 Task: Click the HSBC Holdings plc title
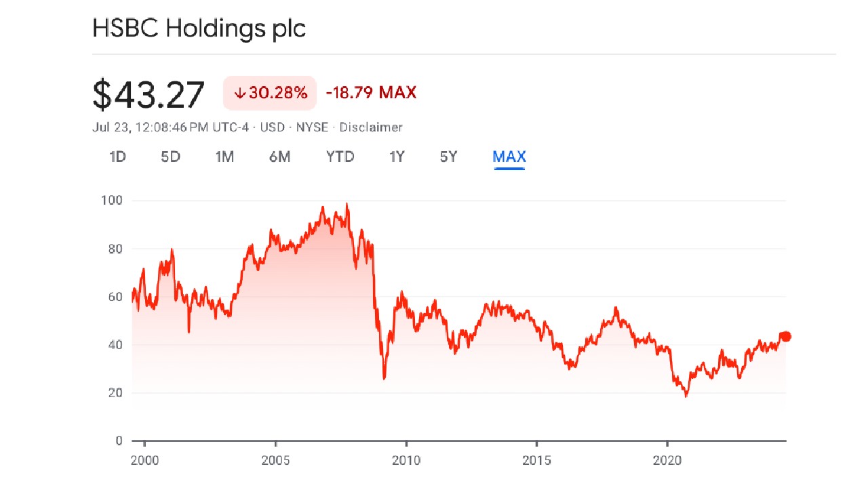tap(199, 29)
